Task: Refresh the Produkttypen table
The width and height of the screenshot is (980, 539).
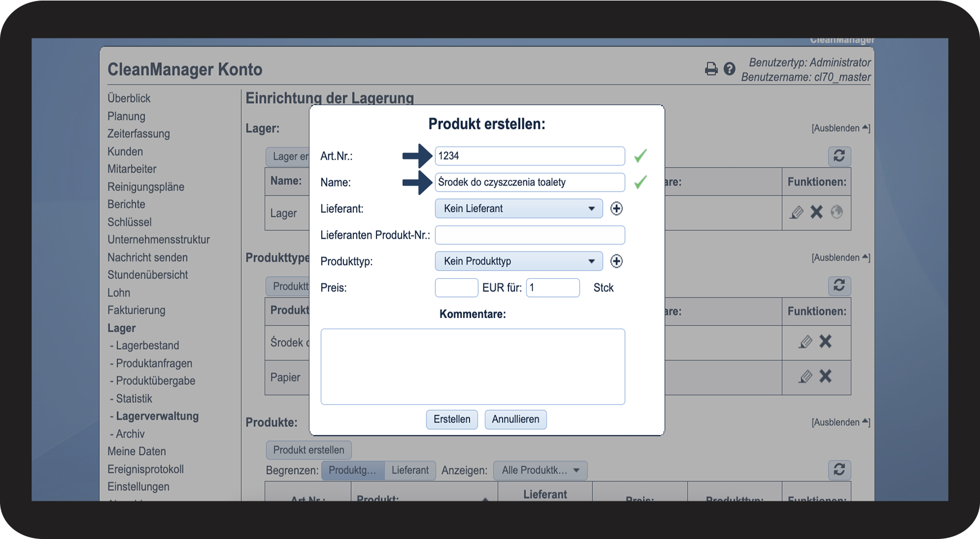Action: point(839,285)
